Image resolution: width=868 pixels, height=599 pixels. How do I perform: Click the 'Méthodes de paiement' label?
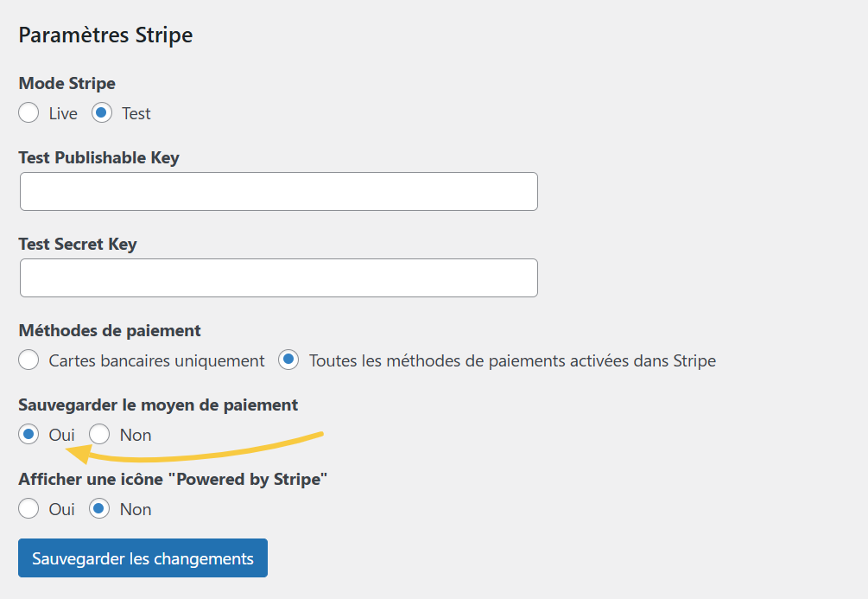coord(110,330)
